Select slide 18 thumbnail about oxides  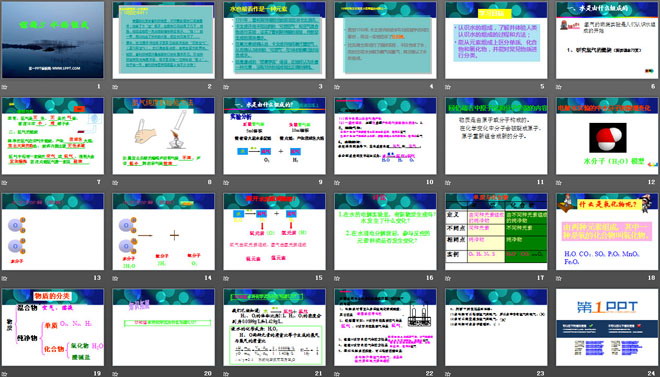607,231
